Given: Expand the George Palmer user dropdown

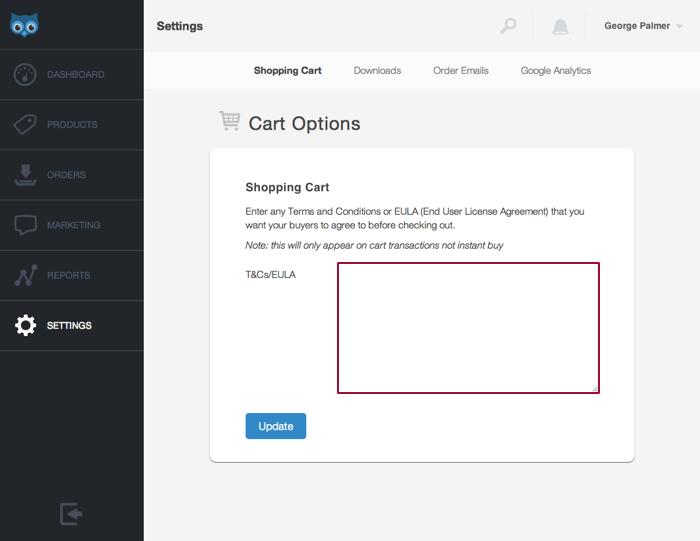Looking at the screenshot, I should point(643,26).
